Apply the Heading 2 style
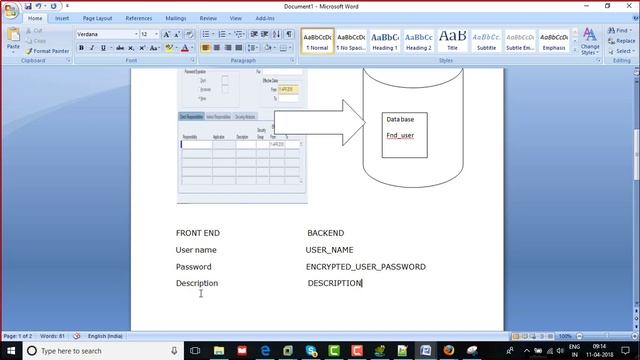640x360 pixels. [x=419, y=41]
